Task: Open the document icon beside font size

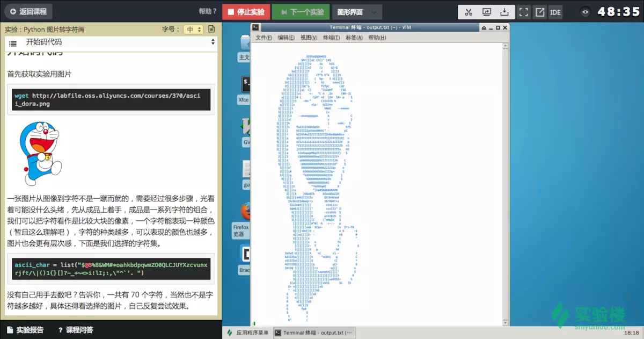Action: (x=211, y=29)
